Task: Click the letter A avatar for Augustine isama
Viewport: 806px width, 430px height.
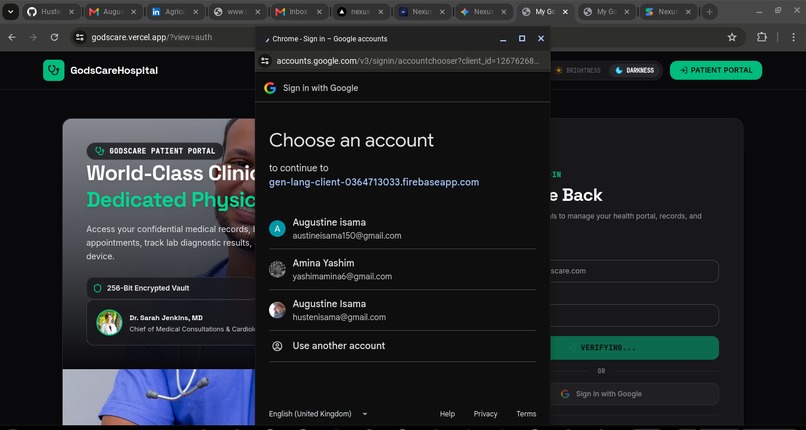Action: pos(277,229)
